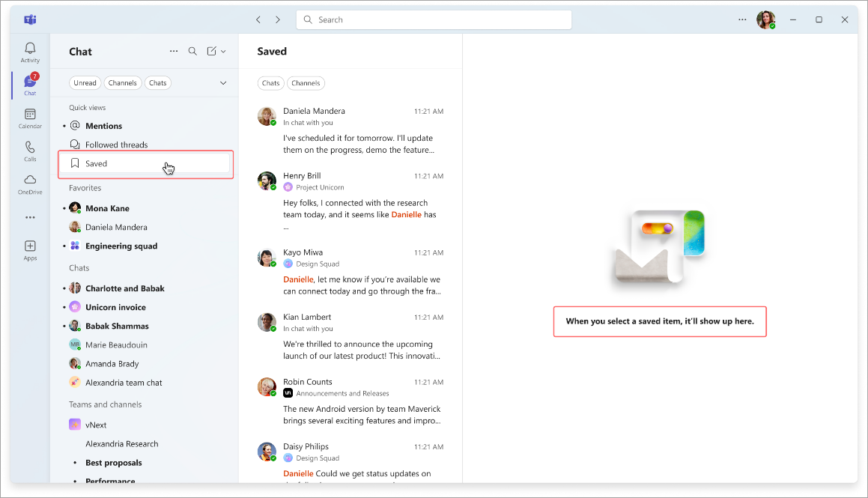Filter saved items by Channels
Screen dimensions: 868x498
tap(306, 83)
